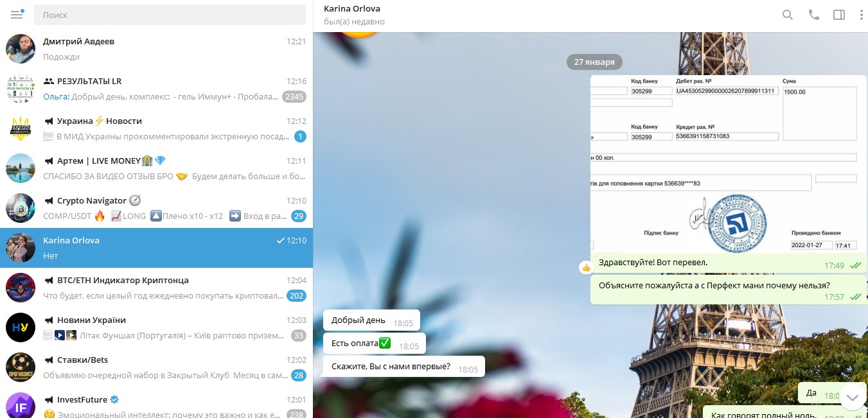Click Ставки/Bets Прогнозист avatar
The height and width of the screenshot is (418, 868).
pyautogui.click(x=21, y=367)
